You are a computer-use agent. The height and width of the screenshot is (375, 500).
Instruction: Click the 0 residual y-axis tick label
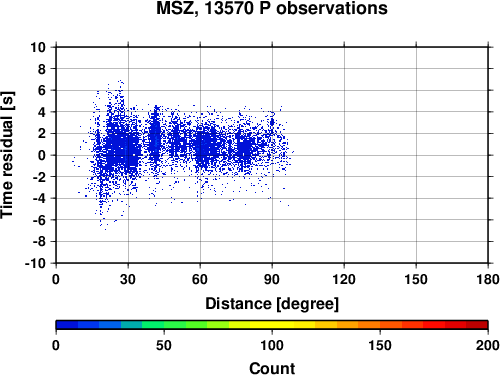[x=42, y=155]
